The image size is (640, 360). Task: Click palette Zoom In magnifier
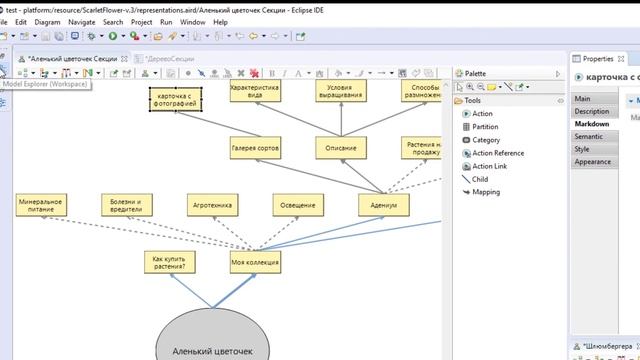(x=470, y=87)
